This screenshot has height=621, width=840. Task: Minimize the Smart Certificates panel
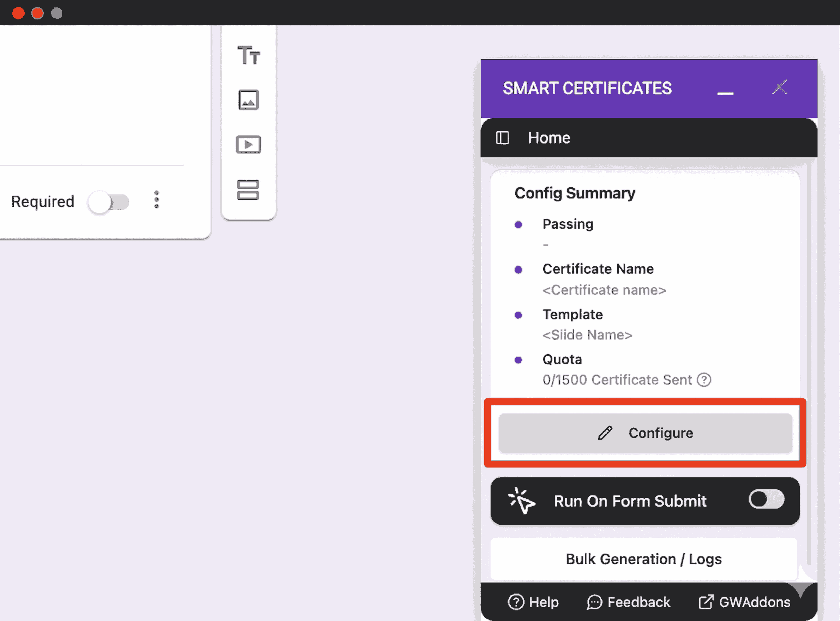[x=725, y=93]
